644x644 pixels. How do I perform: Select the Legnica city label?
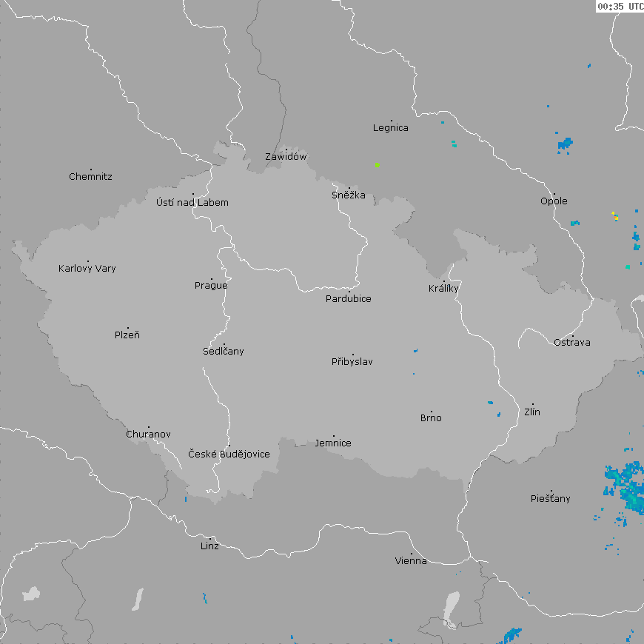pyautogui.click(x=391, y=128)
